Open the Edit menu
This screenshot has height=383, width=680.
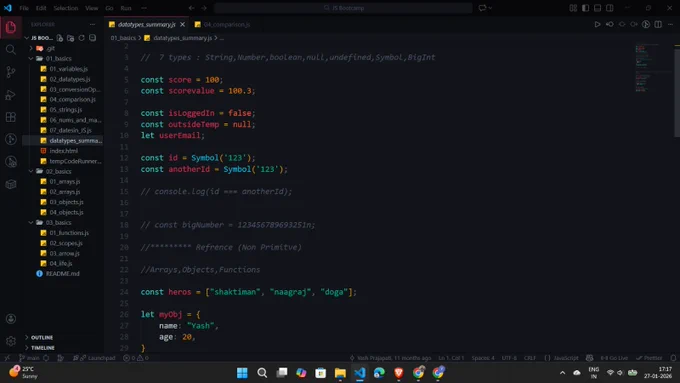(x=41, y=8)
